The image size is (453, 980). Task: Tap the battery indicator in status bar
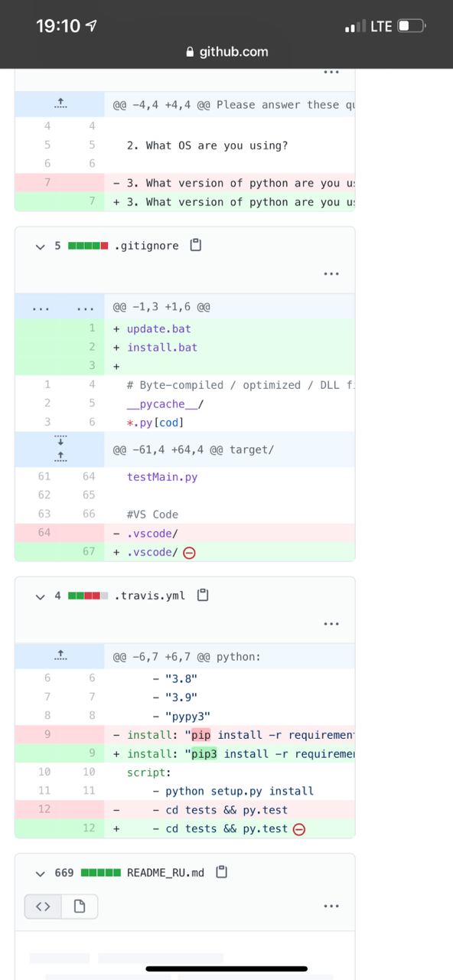[x=411, y=26]
